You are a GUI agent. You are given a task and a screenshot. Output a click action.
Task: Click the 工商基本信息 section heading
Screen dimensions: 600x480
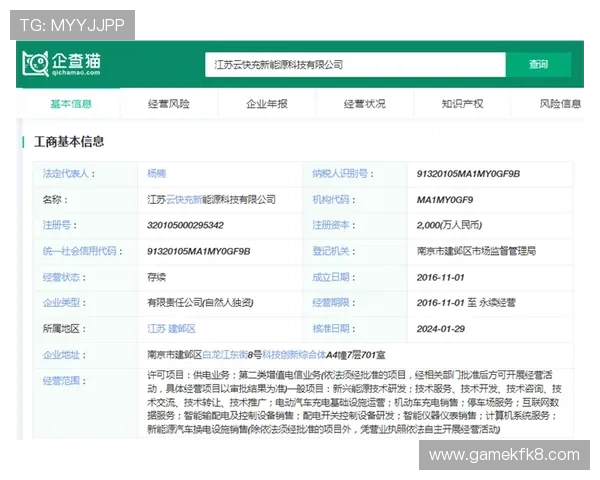point(69,142)
